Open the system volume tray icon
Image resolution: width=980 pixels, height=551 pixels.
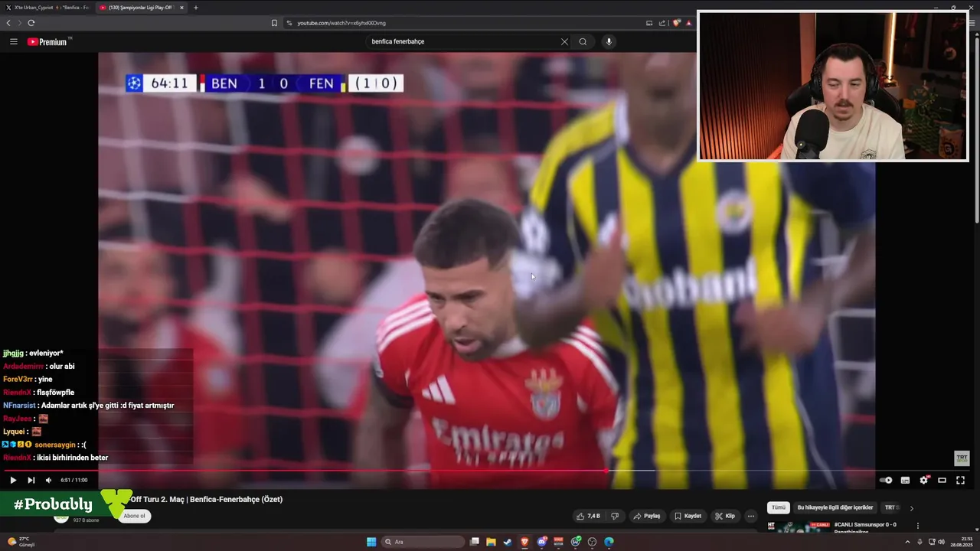941,542
